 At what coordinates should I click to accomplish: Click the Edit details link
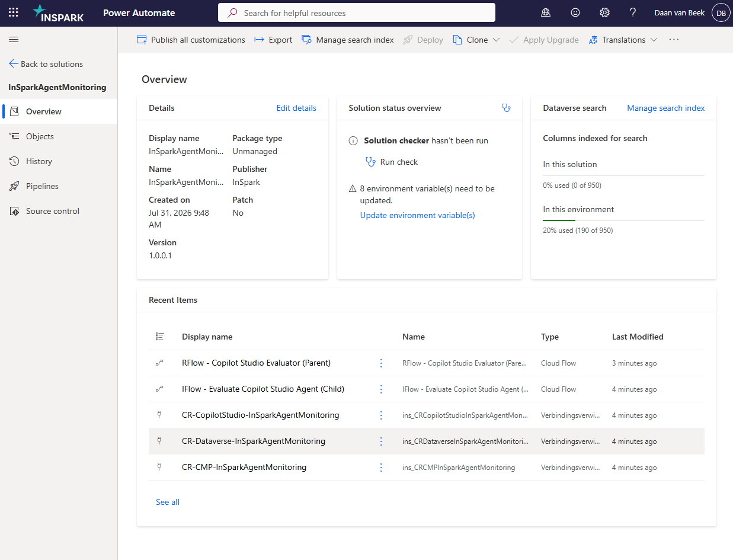296,108
